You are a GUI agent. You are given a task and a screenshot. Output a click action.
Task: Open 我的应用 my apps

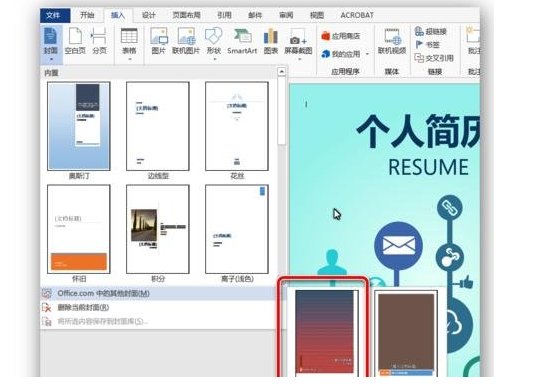pos(341,54)
